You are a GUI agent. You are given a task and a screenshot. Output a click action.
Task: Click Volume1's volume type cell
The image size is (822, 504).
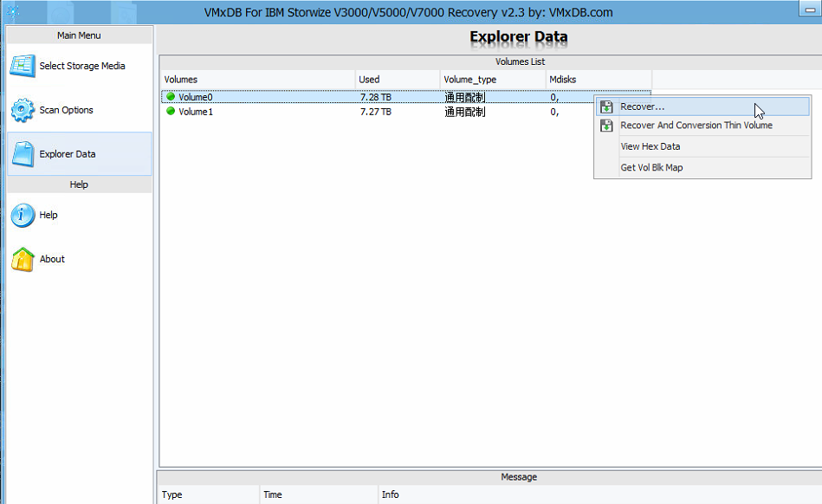coord(465,112)
